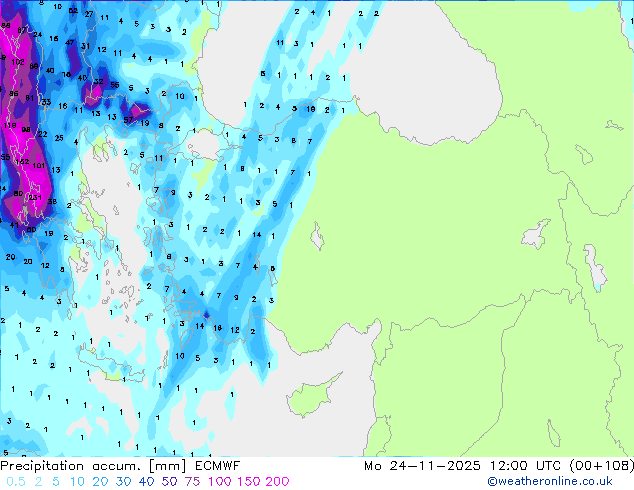Click the '32' precipitation value on map
The width and height of the screenshot is (634, 490).
point(98,81)
